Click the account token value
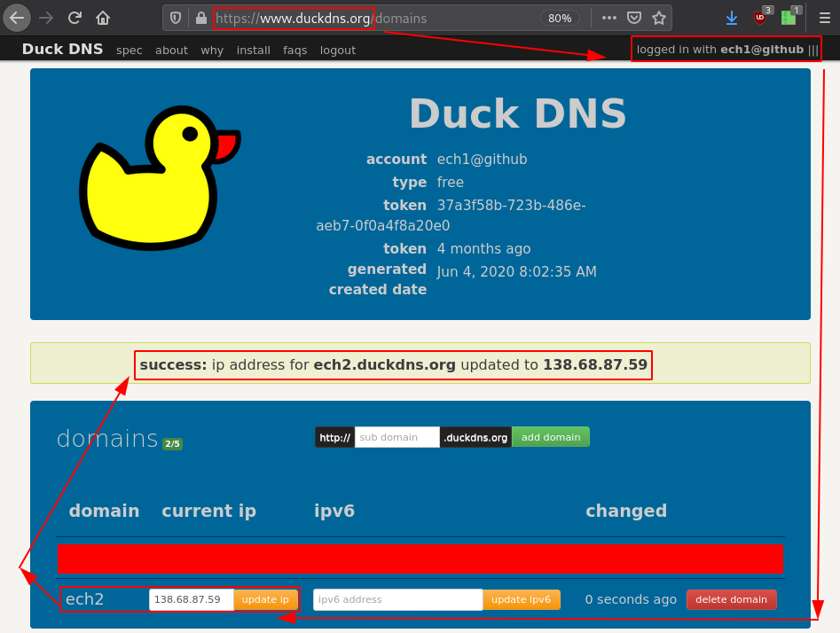This screenshot has width=840, height=633. coord(451,215)
